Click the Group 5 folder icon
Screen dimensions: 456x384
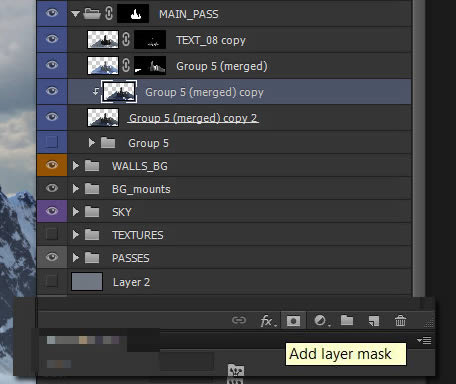(x=108, y=143)
